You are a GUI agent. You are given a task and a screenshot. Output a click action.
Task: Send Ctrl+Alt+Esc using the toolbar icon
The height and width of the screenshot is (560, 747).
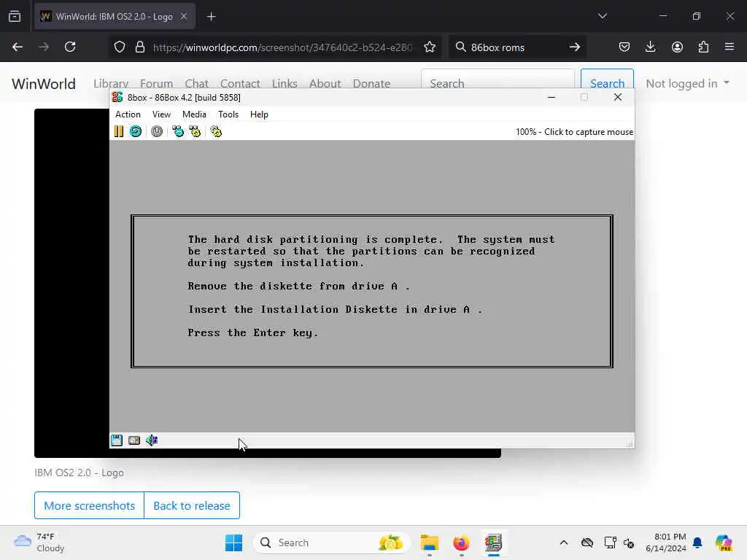pyautogui.click(x=195, y=131)
